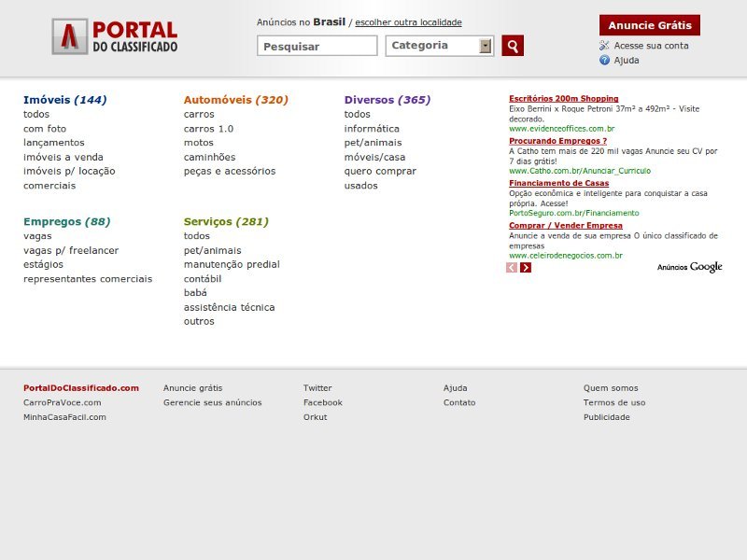This screenshot has height=560, width=747.
Task: Select 'usados' under Diversos
Action: click(x=361, y=186)
